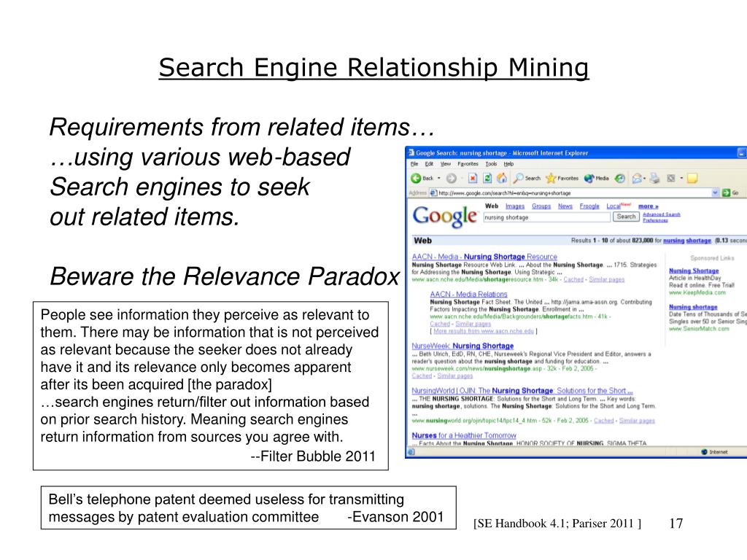Click the Internet zone globe in status bar
747x560 pixels.
[704, 452]
